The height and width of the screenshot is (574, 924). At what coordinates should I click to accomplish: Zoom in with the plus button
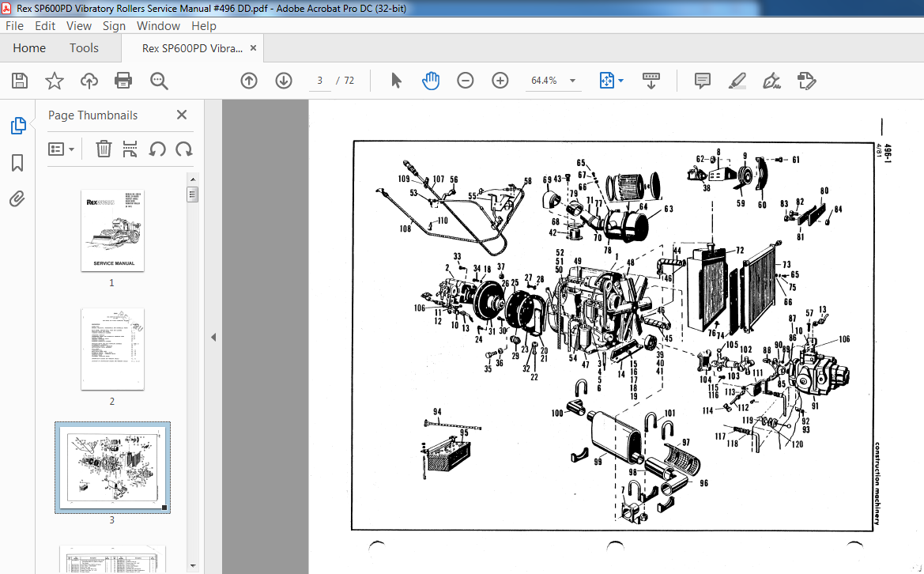pyautogui.click(x=500, y=81)
